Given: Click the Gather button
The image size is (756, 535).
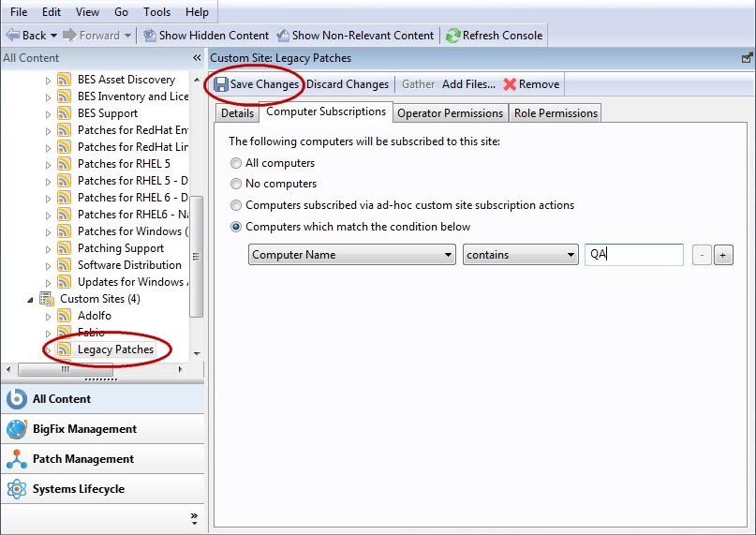Looking at the screenshot, I should click(x=418, y=84).
